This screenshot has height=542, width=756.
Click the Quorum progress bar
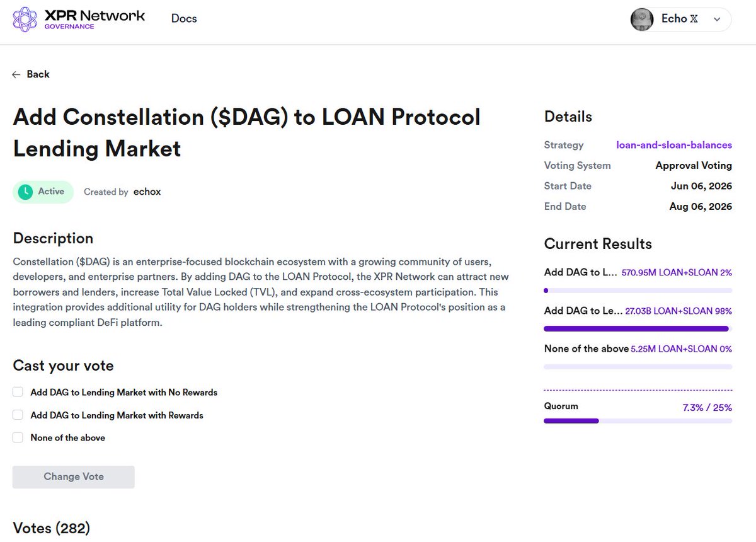tap(638, 420)
